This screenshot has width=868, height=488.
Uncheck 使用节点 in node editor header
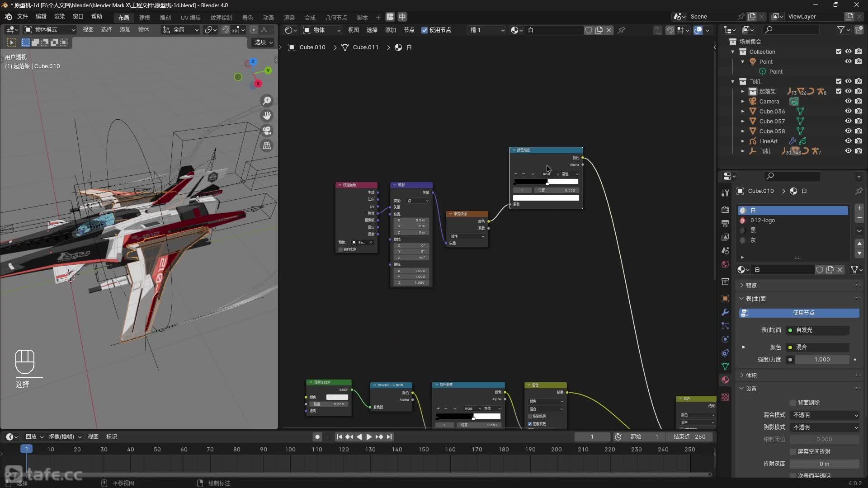pos(425,30)
